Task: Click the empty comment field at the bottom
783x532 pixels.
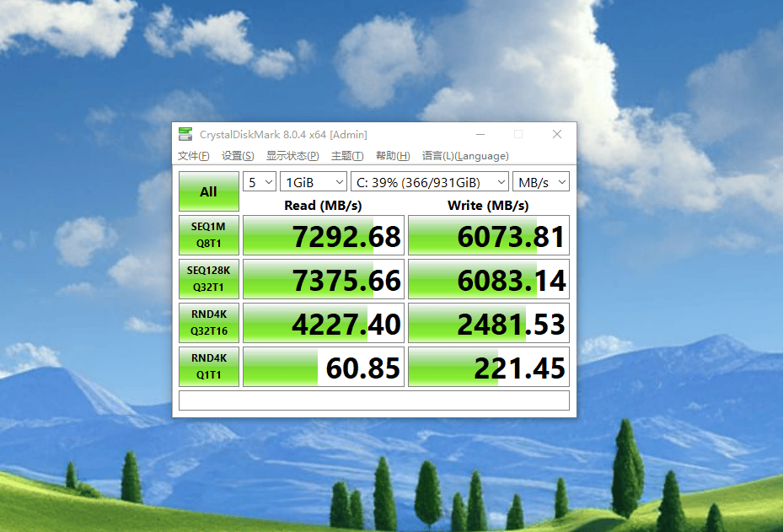Action: [x=373, y=400]
